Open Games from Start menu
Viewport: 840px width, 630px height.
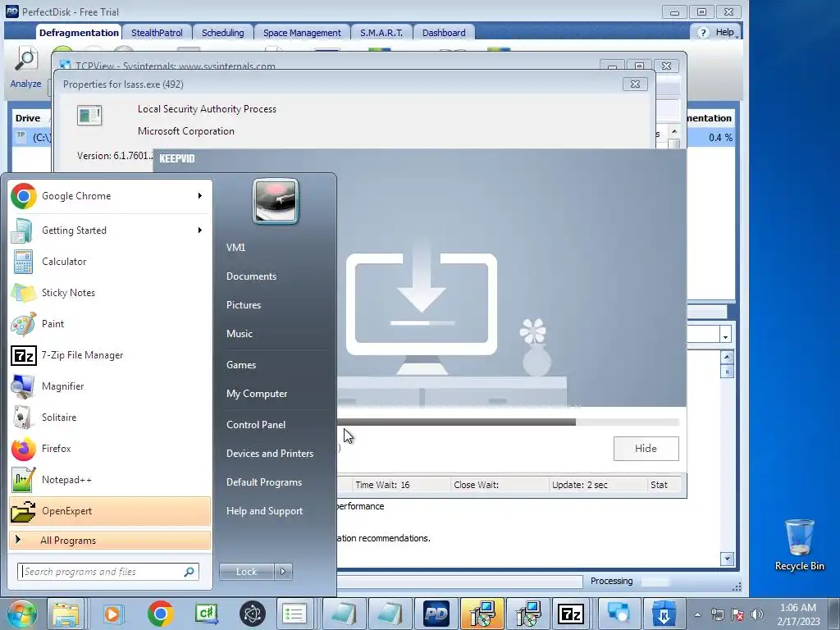(241, 365)
